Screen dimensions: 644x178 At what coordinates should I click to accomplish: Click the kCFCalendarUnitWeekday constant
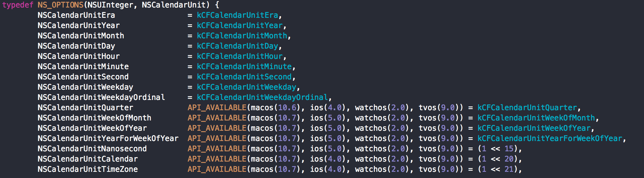246,87
